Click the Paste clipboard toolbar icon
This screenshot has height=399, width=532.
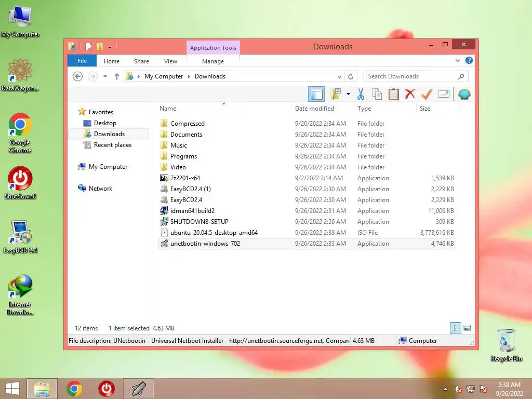coord(394,94)
